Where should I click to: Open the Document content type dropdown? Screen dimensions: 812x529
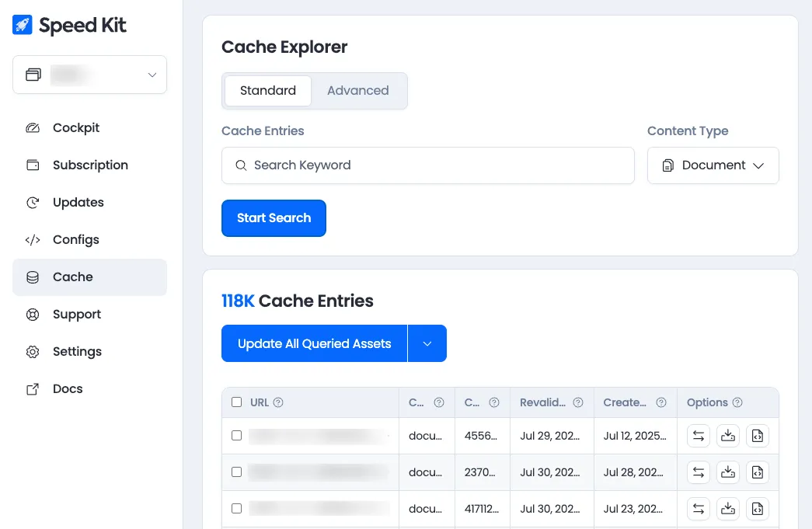(713, 165)
